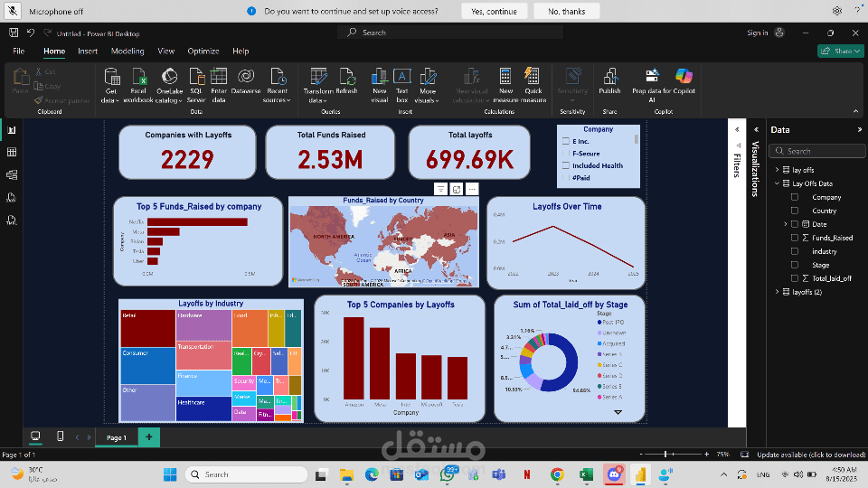This screenshot has width=868, height=488.
Task: Switch to the Optimize tab
Action: pyautogui.click(x=203, y=51)
